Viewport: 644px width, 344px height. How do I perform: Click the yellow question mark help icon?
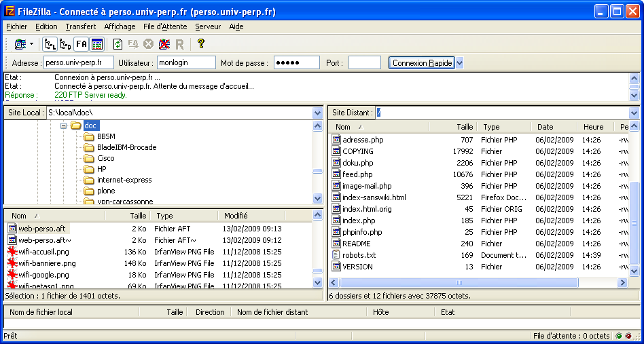pos(200,44)
